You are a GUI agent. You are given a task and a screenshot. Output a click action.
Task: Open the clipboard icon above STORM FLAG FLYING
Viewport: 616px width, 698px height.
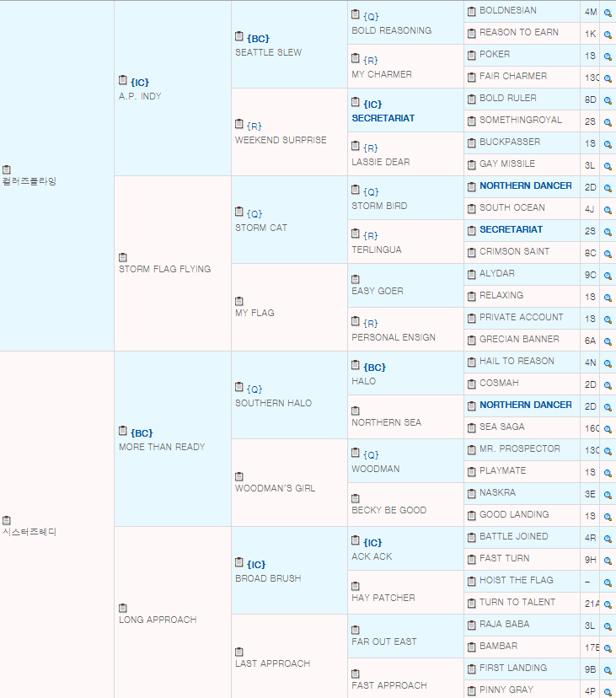click(x=123, y=258)
